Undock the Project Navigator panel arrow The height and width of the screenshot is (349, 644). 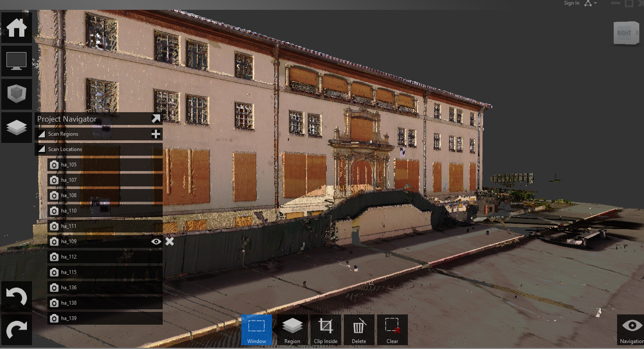(156, 119)
